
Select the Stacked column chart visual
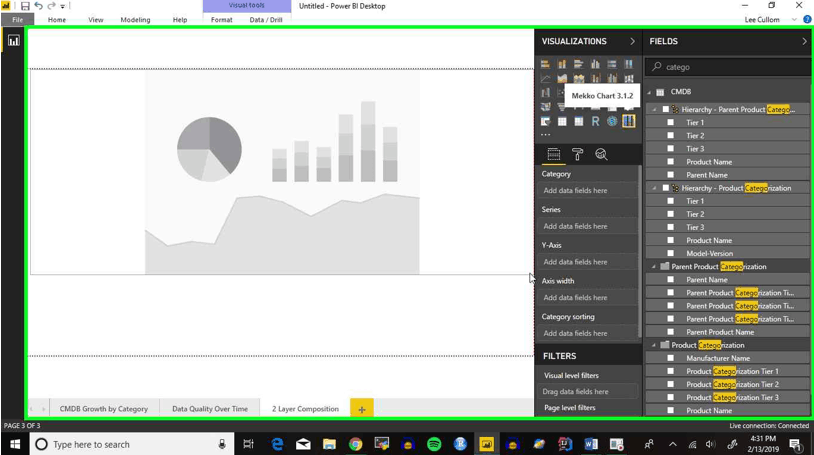tap(562, 64)
